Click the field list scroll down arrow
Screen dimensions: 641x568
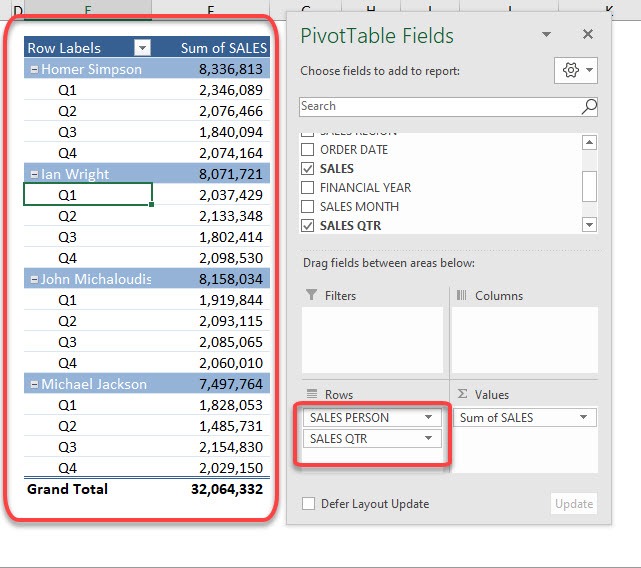click(589, 224)
